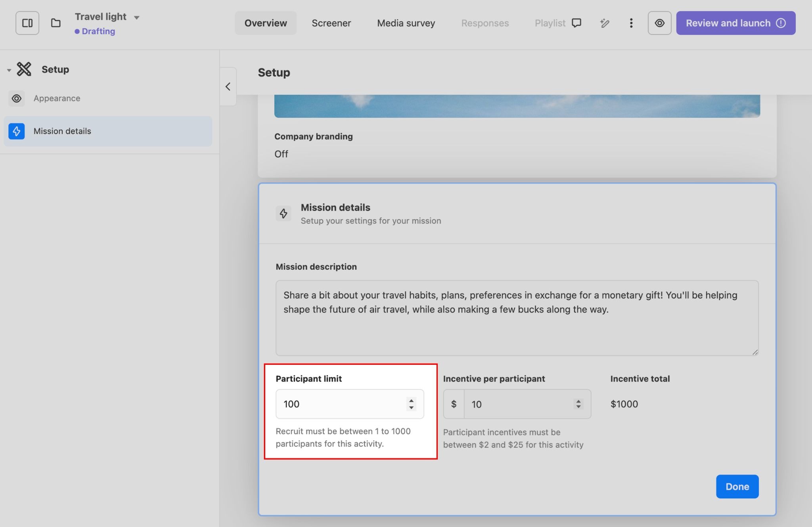Click lightning icon in Mission details card
812x527 pixels.
pyautogui.click(x=283, y=214)
